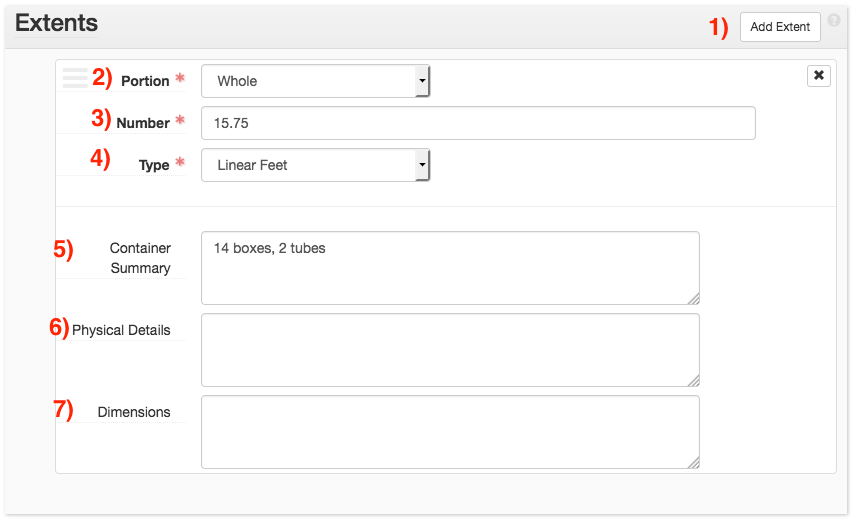854x521 pixels.
Task: Click the Portion field label
Action: coord(145,81)
